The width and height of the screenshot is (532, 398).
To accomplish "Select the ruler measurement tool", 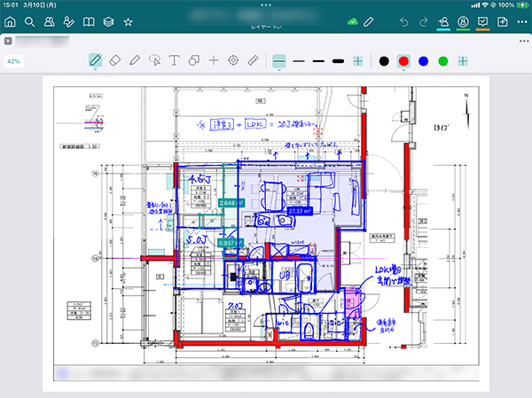I will click(x=253, y=61).
